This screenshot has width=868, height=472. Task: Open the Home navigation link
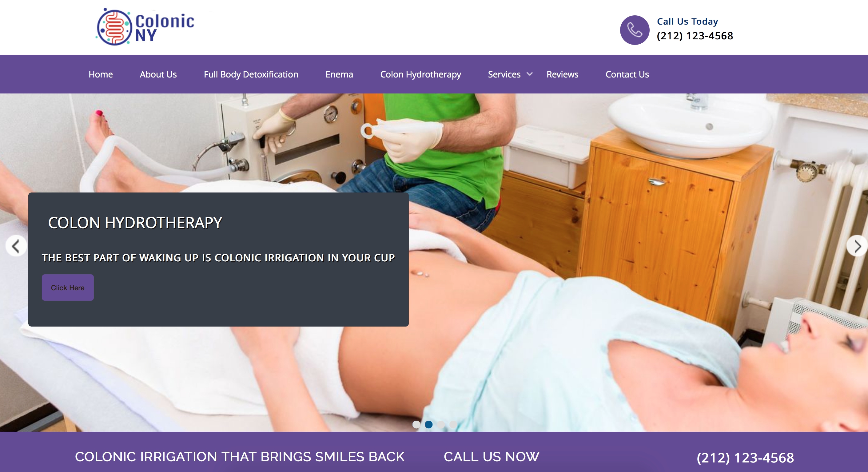[100, 74]
